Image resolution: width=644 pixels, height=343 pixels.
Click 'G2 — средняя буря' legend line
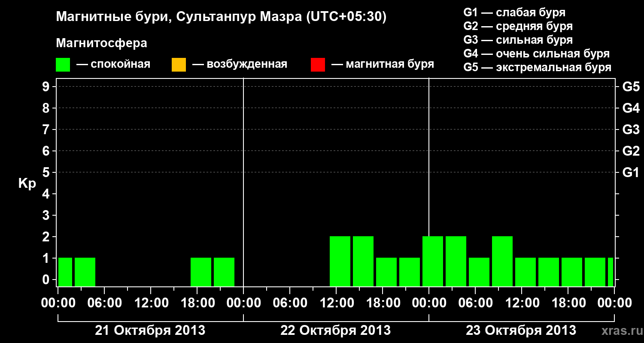click(x=518, y=26)
